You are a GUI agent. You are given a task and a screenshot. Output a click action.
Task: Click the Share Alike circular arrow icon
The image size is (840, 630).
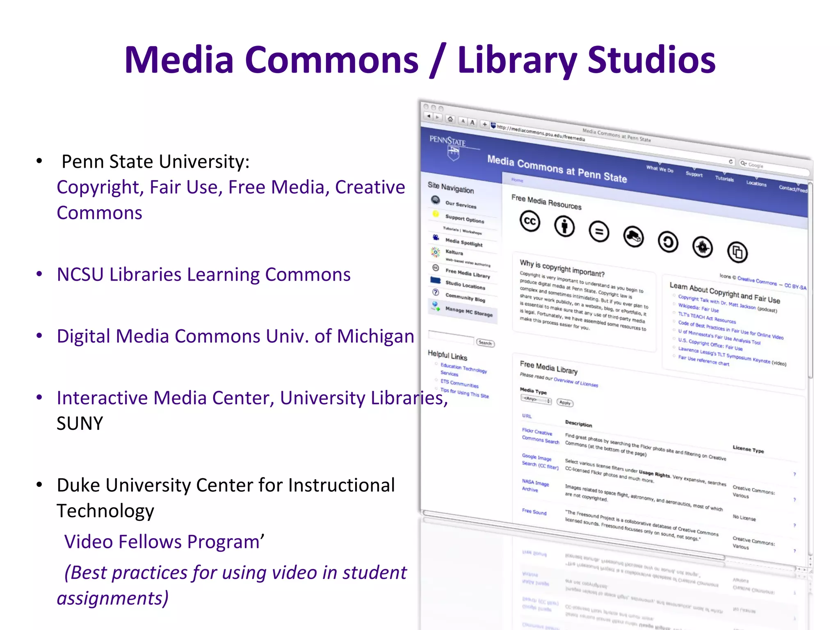[668, 242]
